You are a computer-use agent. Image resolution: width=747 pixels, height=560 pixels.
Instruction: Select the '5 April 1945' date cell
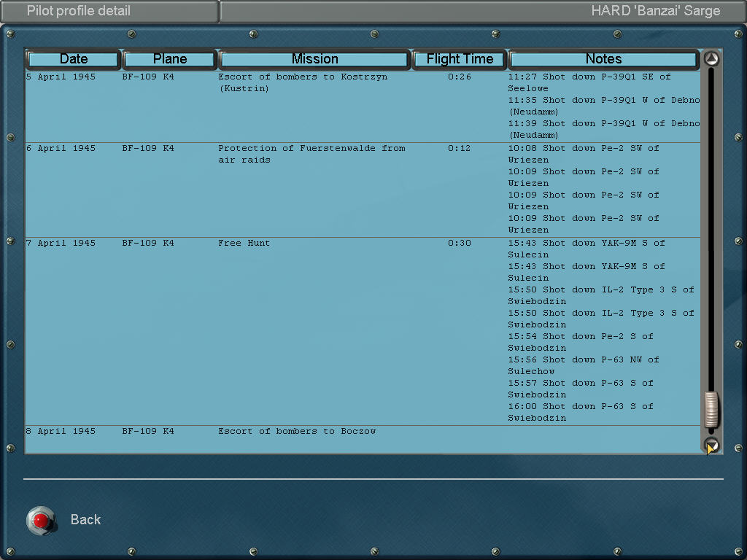(x=61, y=77)
